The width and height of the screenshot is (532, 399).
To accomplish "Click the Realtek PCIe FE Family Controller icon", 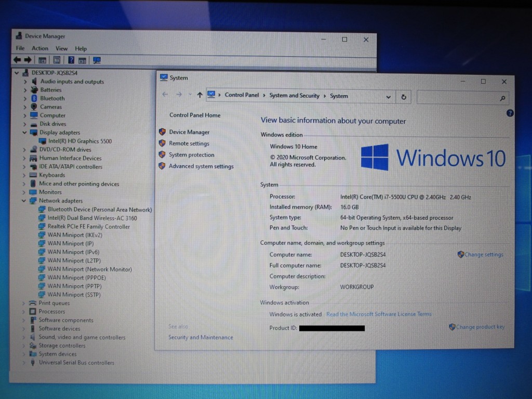I will pyautogui.click(x=42, y=227).
